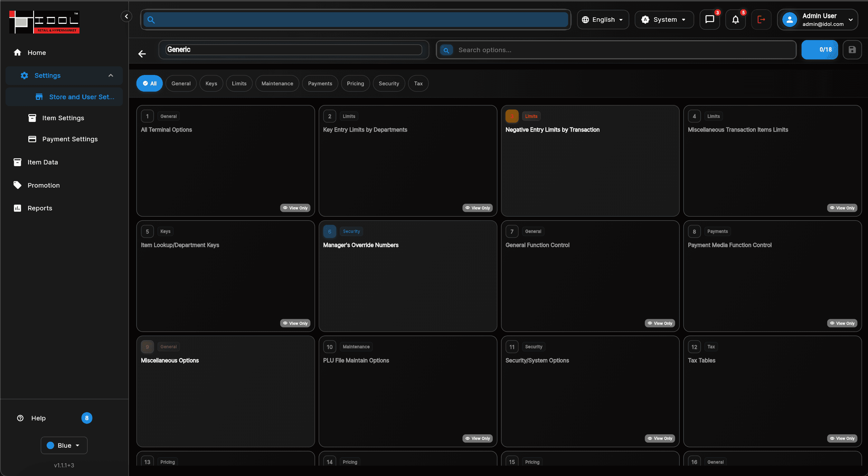The image size is (868, 476).
Task: Click the save floppy disk icon
Action: [852, 50]
